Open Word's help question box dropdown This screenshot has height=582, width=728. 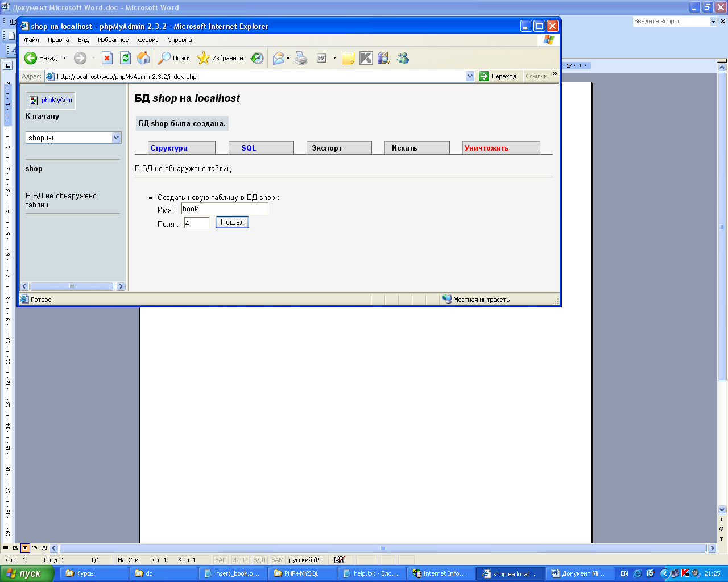point(713,22)
